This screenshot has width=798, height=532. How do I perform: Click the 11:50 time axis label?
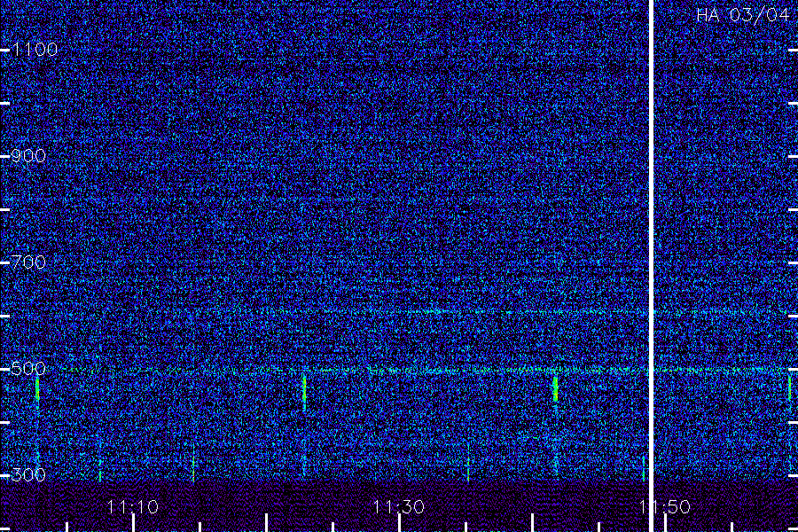[665, 507]
